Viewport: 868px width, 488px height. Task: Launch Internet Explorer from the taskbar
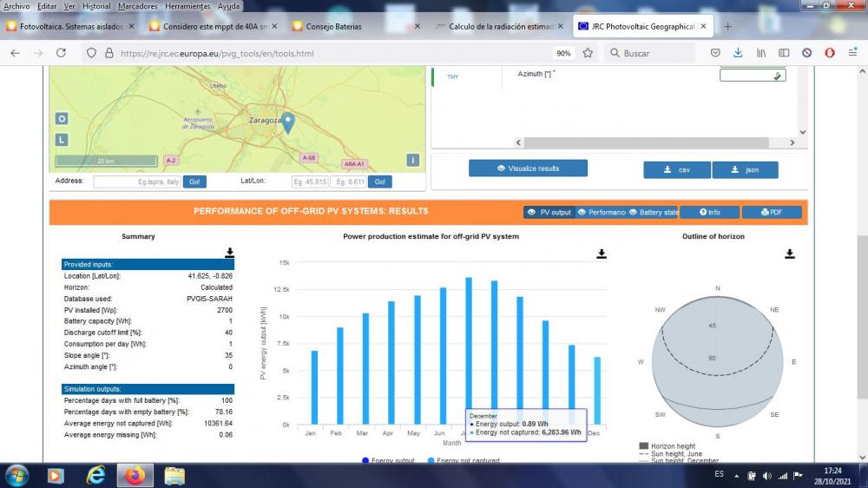pos(95,476)
